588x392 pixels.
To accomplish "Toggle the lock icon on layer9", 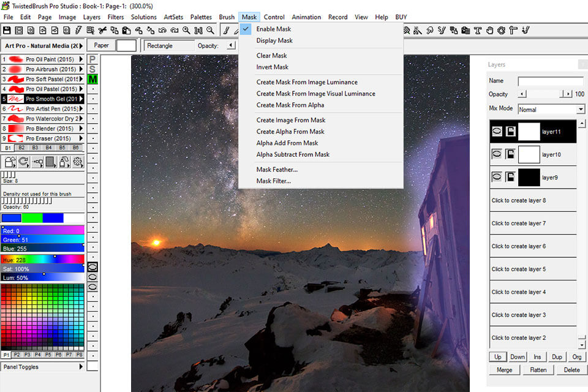I will coord(510,177).
